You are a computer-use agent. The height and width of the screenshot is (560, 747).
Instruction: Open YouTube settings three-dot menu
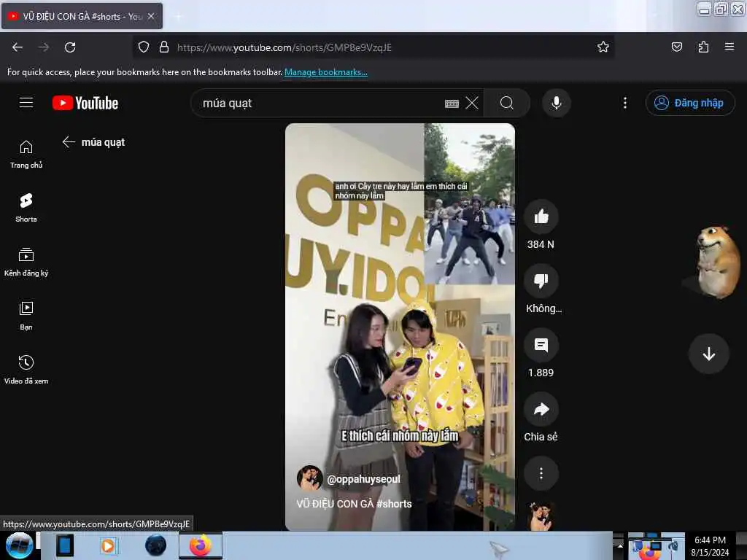[625, 103]
